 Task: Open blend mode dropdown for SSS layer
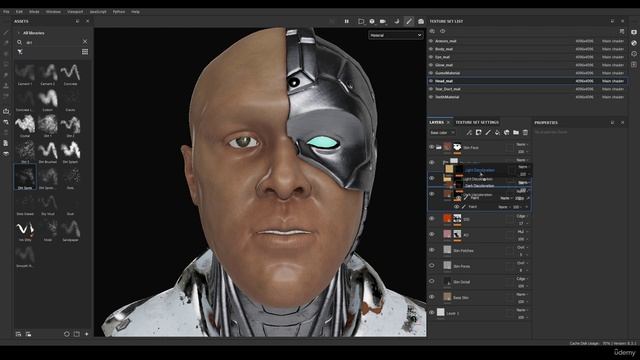click(x=522, y=216)
